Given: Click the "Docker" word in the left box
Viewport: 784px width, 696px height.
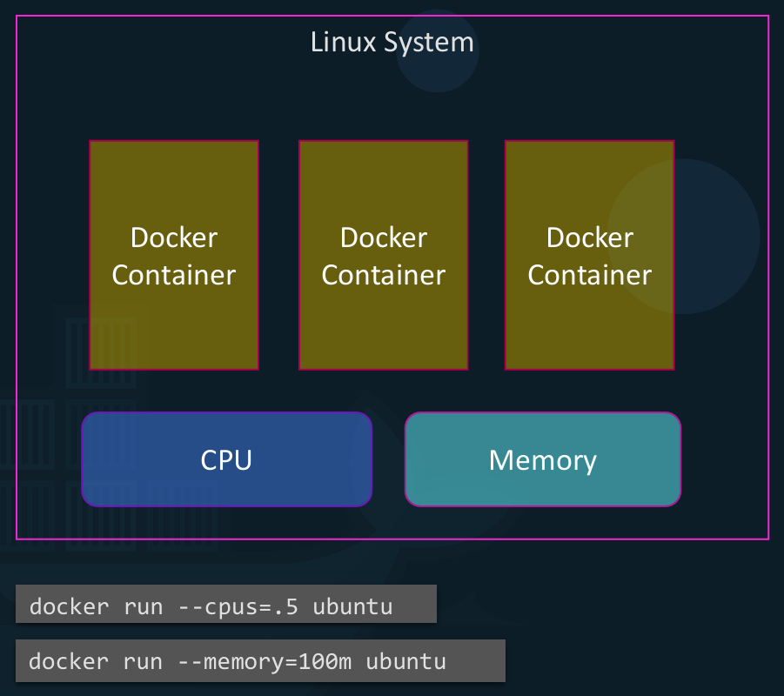Looking at the screenshot, I should (x=174, y=238).
